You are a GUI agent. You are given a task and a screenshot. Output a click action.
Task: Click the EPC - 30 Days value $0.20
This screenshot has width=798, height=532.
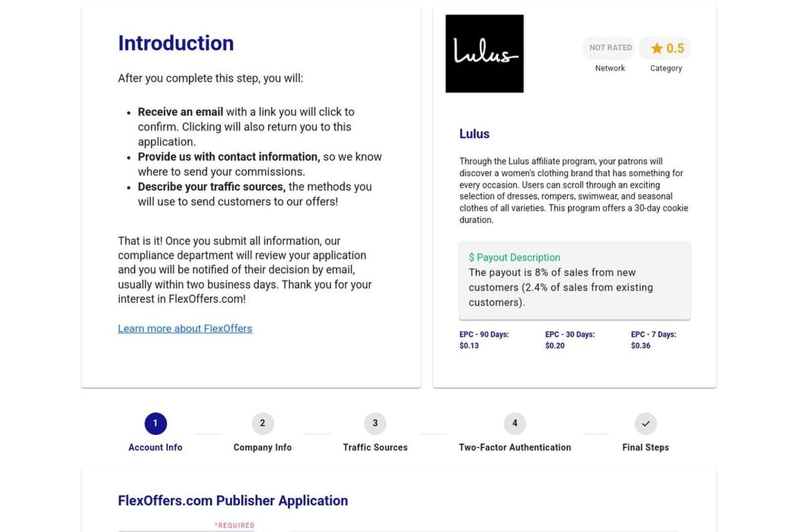point(555,346)
